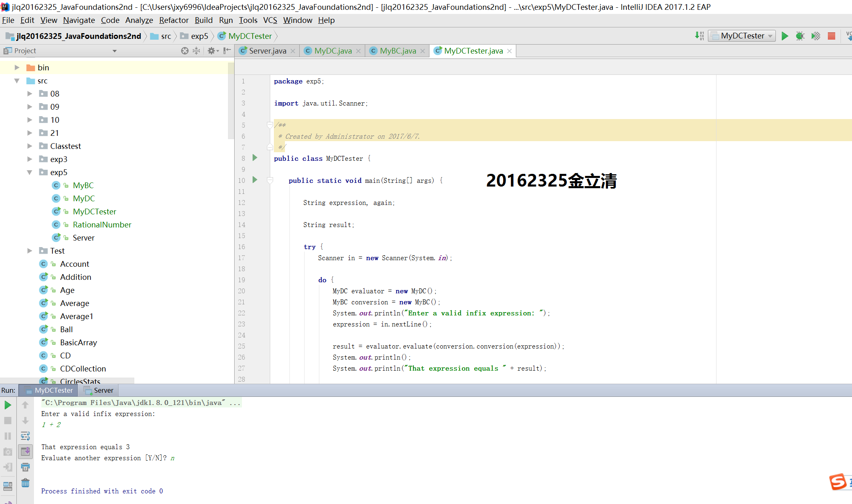Collapse the Javadoc comment fold marker on line 5
The width and height of the screenshot is (852, 504).
tap(269, 125)
